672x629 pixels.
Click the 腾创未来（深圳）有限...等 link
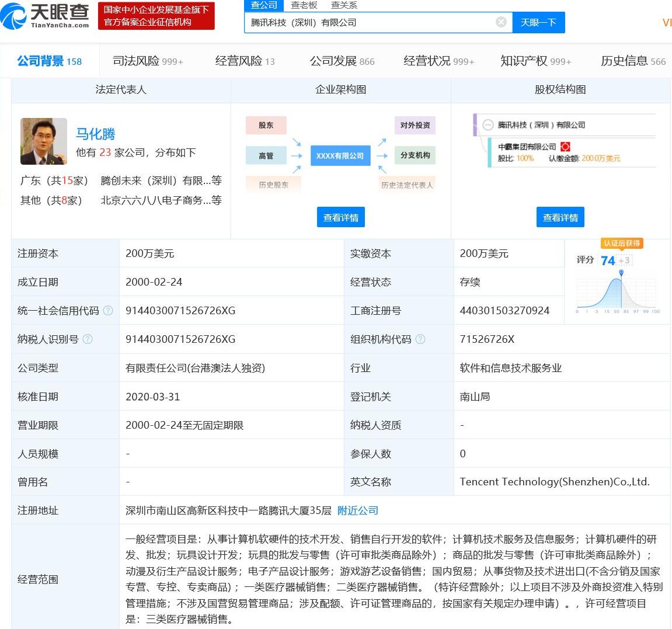[x=161, y=180]
